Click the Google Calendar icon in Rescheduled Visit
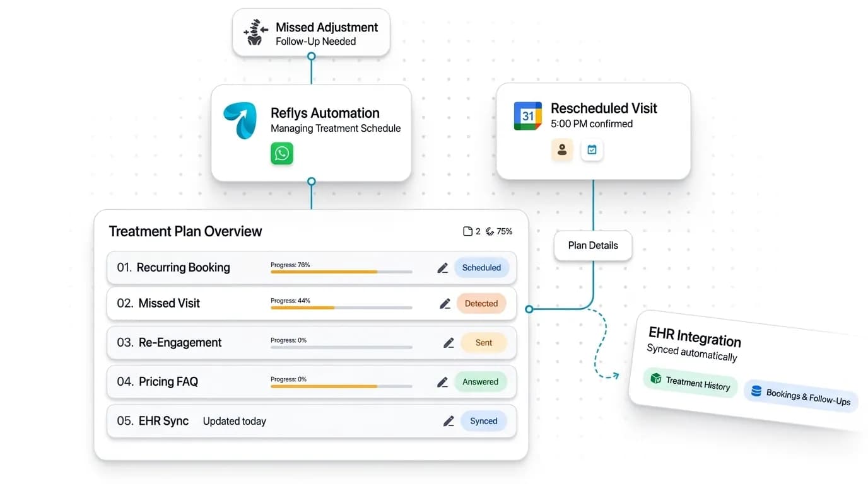This screenshot has width=868, height=484. [x=528, y=116]
